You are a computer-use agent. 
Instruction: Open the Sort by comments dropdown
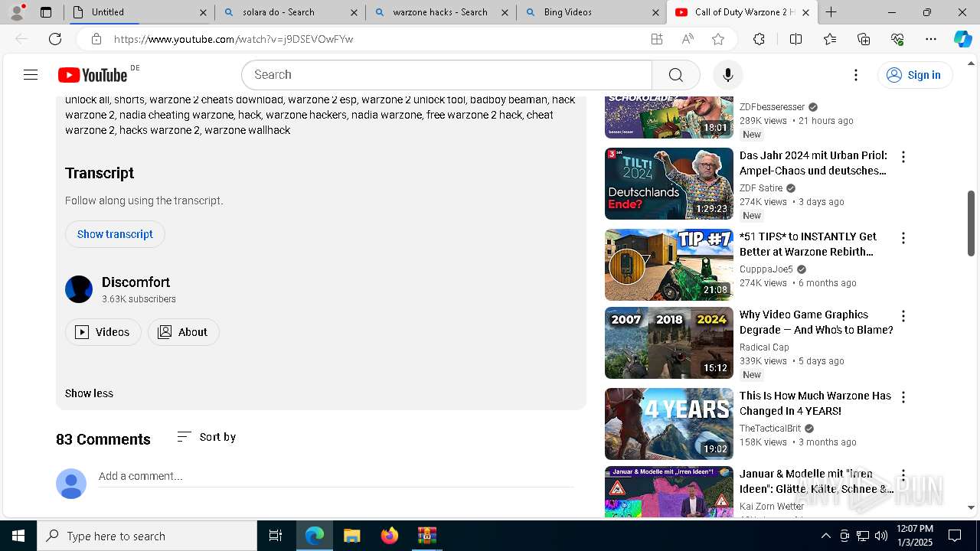206,437
